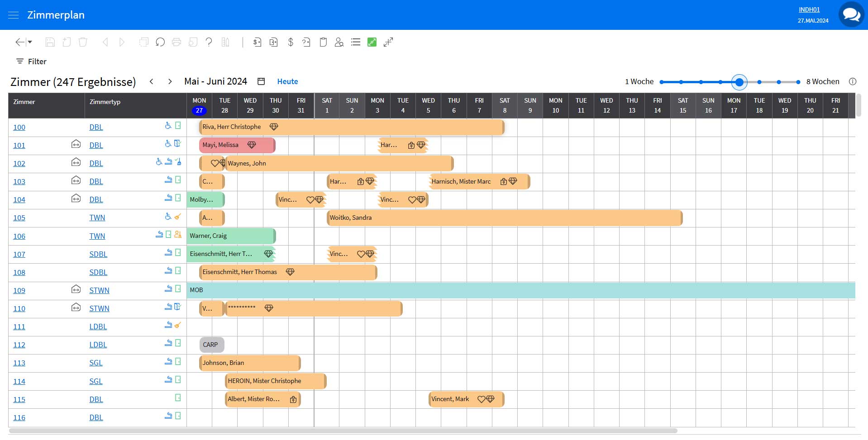This screenshot has height=440, width=868.
Task: Toggle the green highlighted toolbar button
Action: [372, 42]
